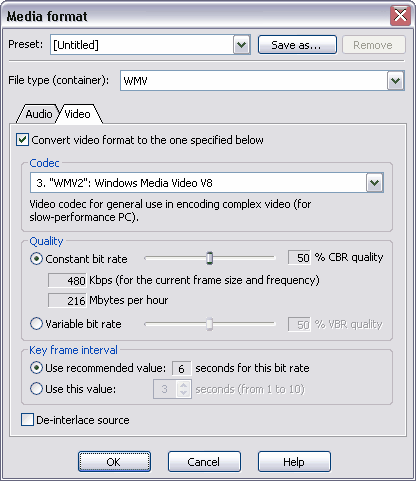416x481 pixels.
Task: Select the Video tab
Action: click(78, 114)
